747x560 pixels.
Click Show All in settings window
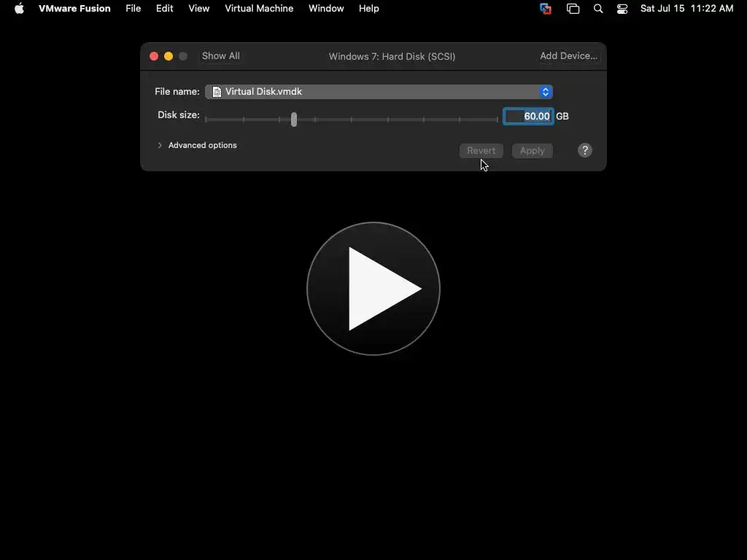[x=220, y=55]
